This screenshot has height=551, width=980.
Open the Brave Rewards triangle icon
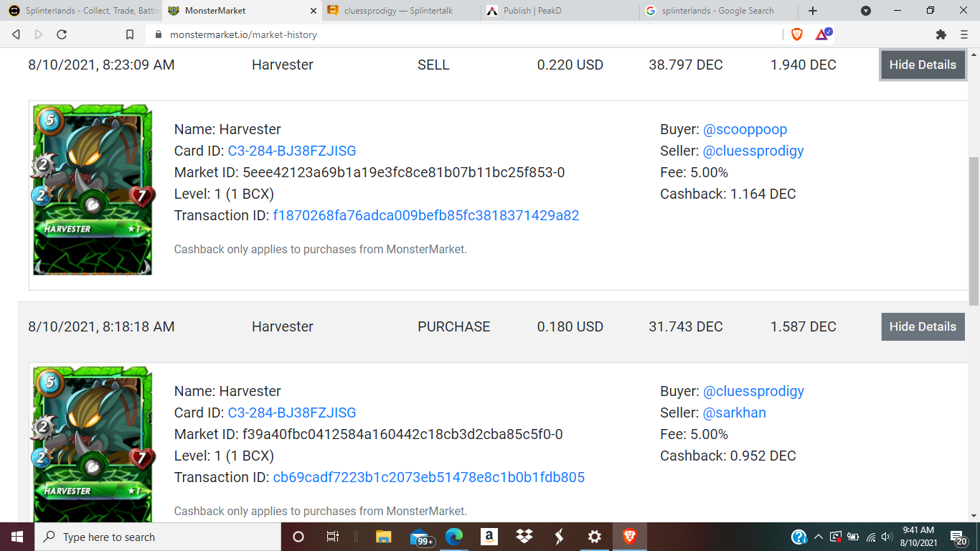pos(824,34)
